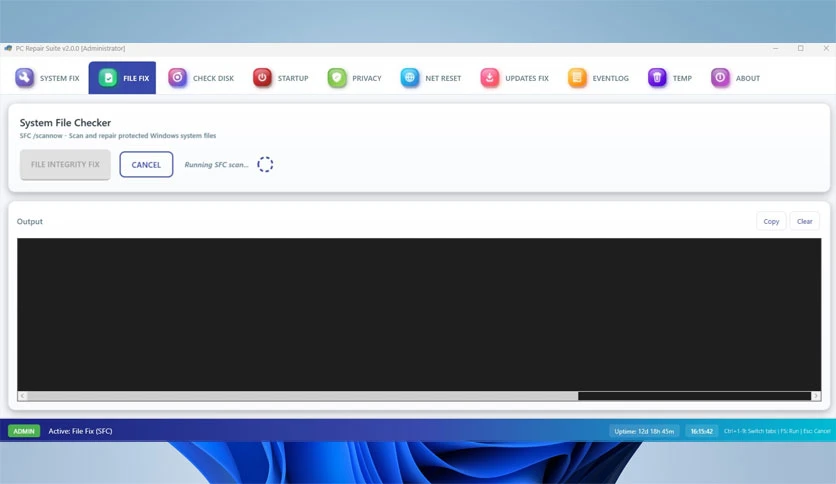Click the About purple icon
The width and height of the screenshot is (836, 484).
click(720, 78)
